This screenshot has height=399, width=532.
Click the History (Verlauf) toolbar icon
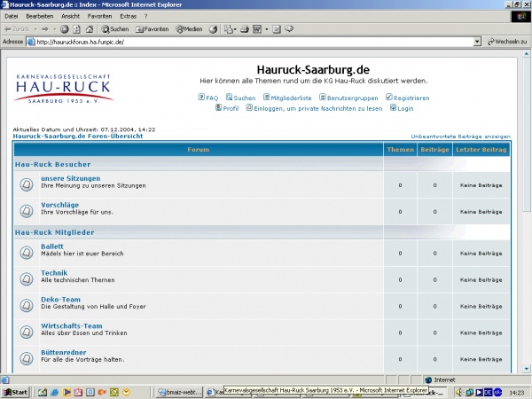213,29
